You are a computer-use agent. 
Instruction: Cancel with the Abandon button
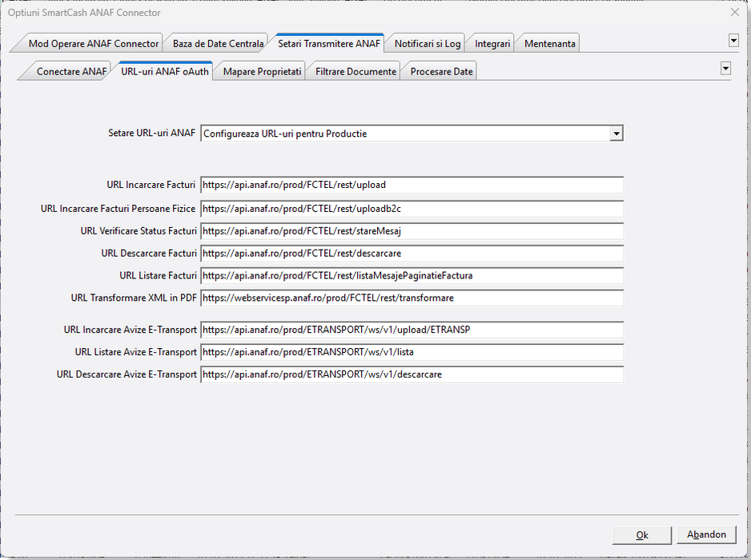[706, 534]
